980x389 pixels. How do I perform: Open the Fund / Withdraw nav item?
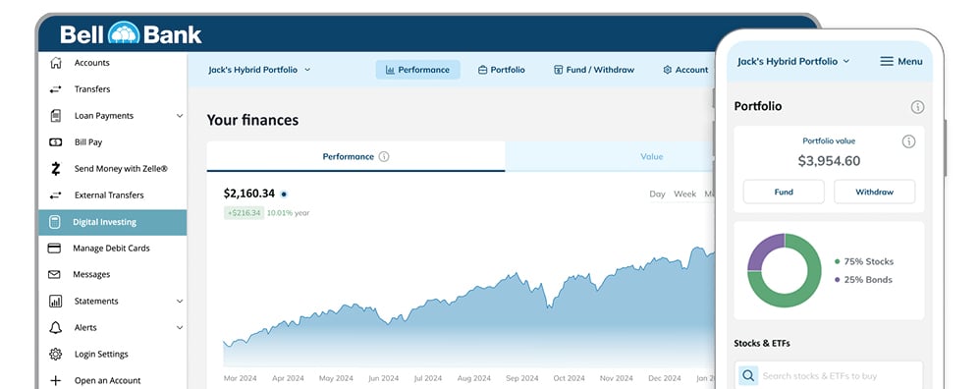coord(594,70)
